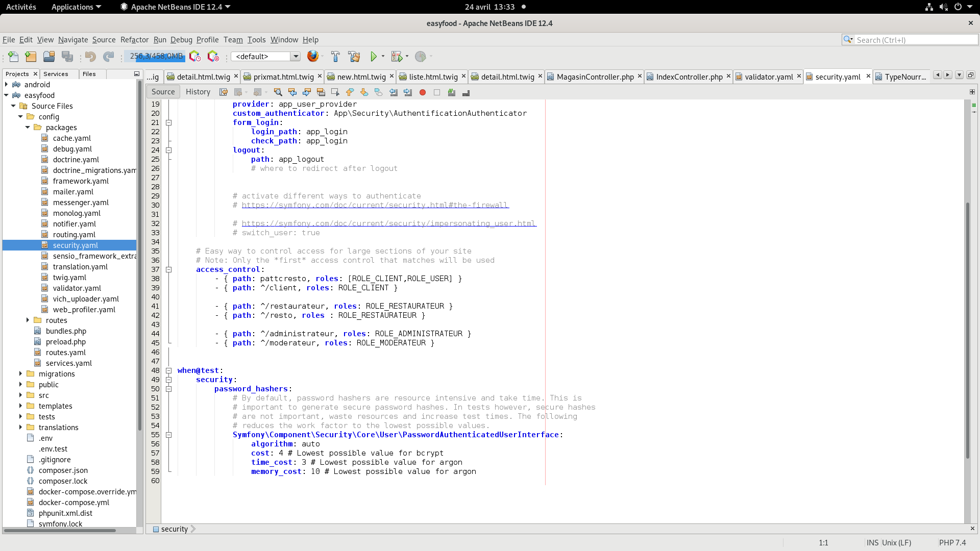Open the Activités overview
This screenshot has width=980, height=551.
[21, 7]
